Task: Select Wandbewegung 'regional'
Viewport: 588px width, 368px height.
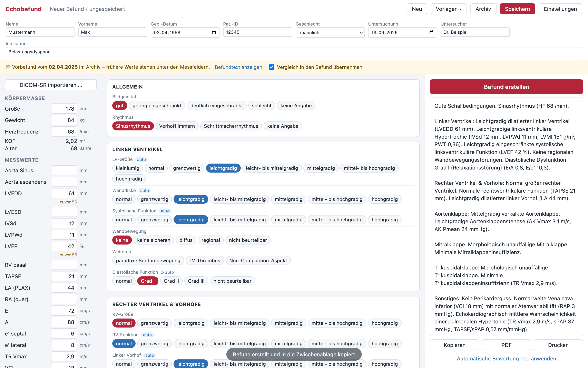Action: 210,240
